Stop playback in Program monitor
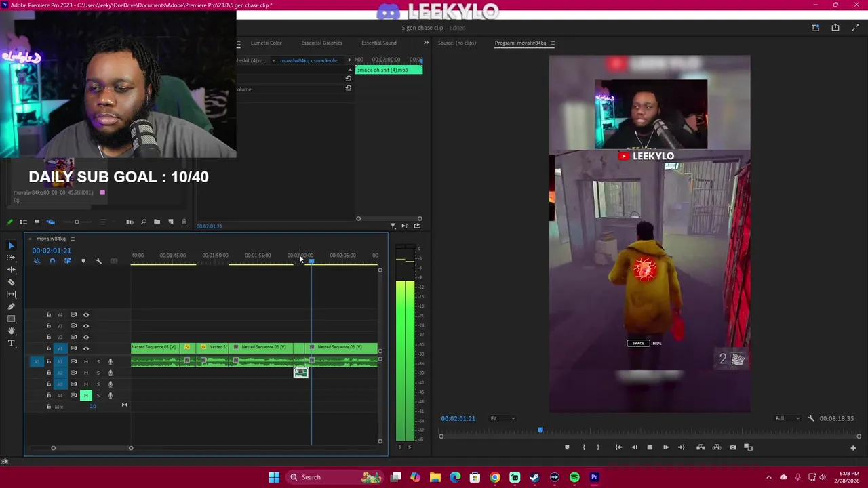This screenshot has height=488, width=868. tap(650, 447)
